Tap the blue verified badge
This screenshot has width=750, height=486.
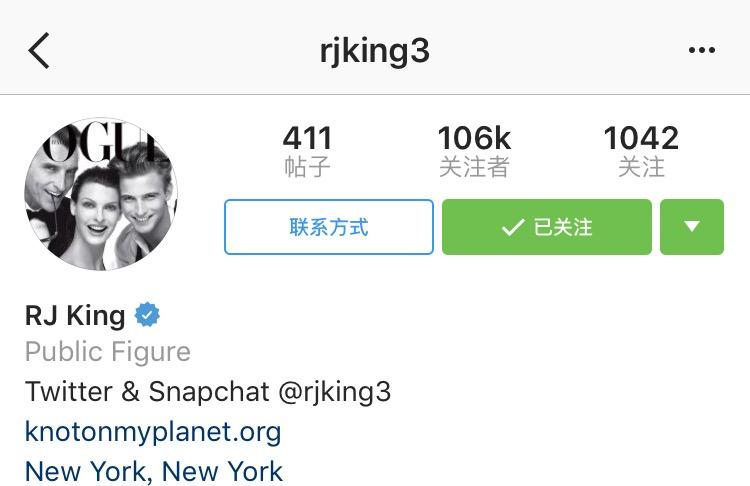point(147,315)
